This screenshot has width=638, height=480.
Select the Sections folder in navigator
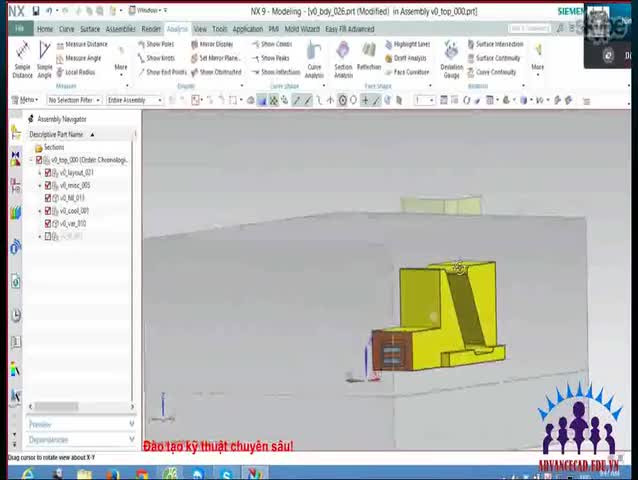pos(50,147)
